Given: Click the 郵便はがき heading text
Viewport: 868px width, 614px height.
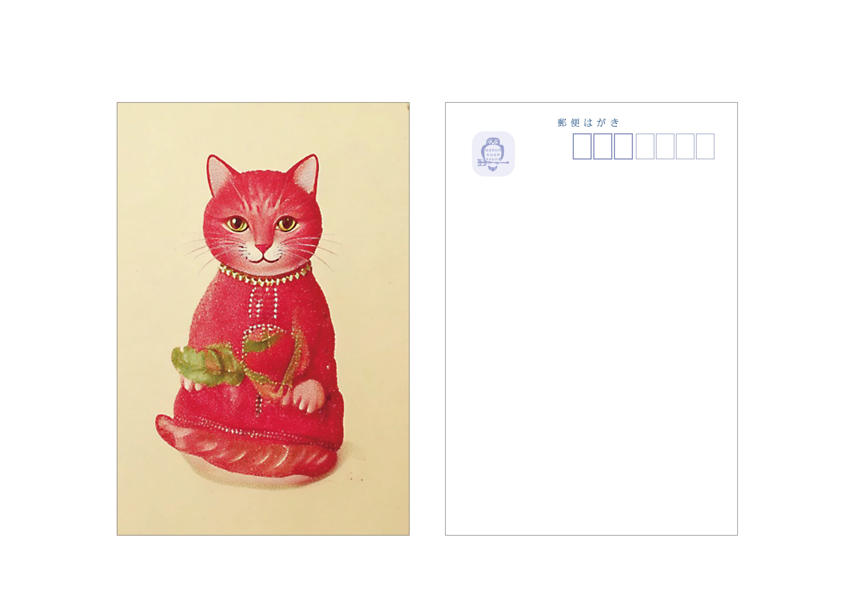Looking at the screenshot, I should 588,123.
